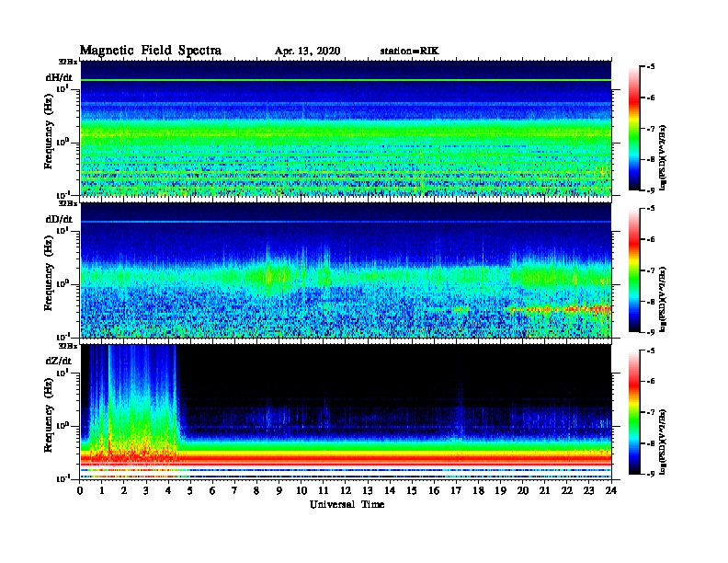
Task: Click hour tick label '12' on time axis
Action: pos(346,490)
